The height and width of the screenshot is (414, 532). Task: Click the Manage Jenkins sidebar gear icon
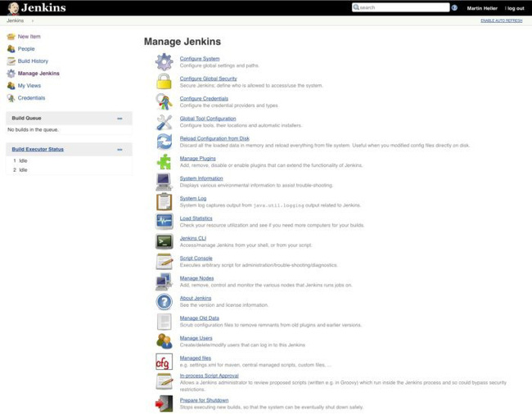pyautogui.click(x=11, y=74)
